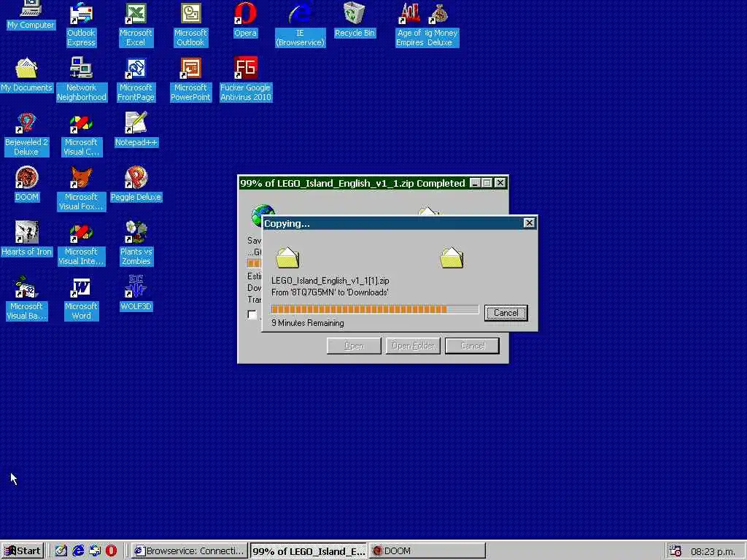747x560 pixels.
Task: Click the Recycle Bin icon
Action: pos(355,20)
